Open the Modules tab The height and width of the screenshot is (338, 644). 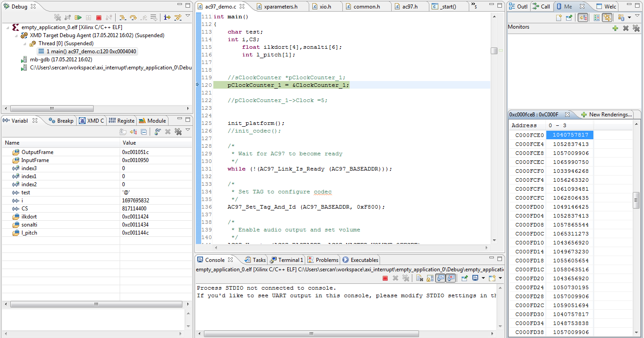click(x=152, y=121)
